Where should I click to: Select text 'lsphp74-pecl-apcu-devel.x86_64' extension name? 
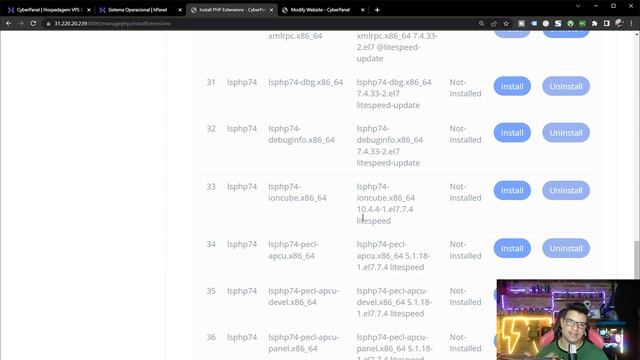pyautogui.click(x=304, y=297)
